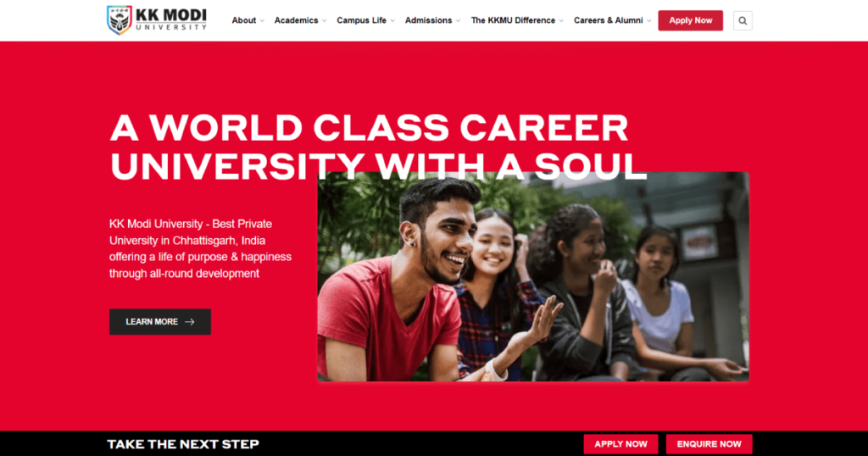Open the search magnifier icon
The width and height of the screenshot is (868, 456).
coord(743,20)
